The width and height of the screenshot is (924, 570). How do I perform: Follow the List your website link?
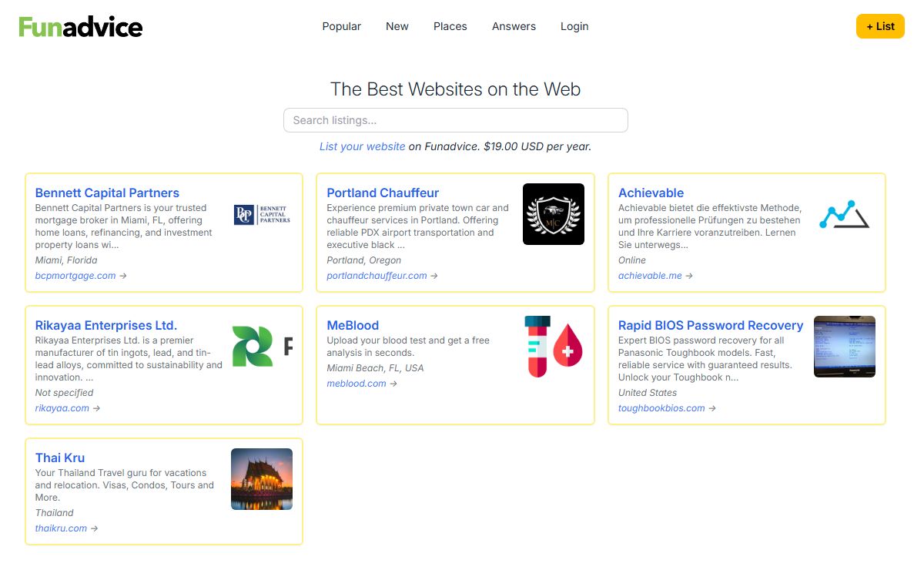click(363, 146)
